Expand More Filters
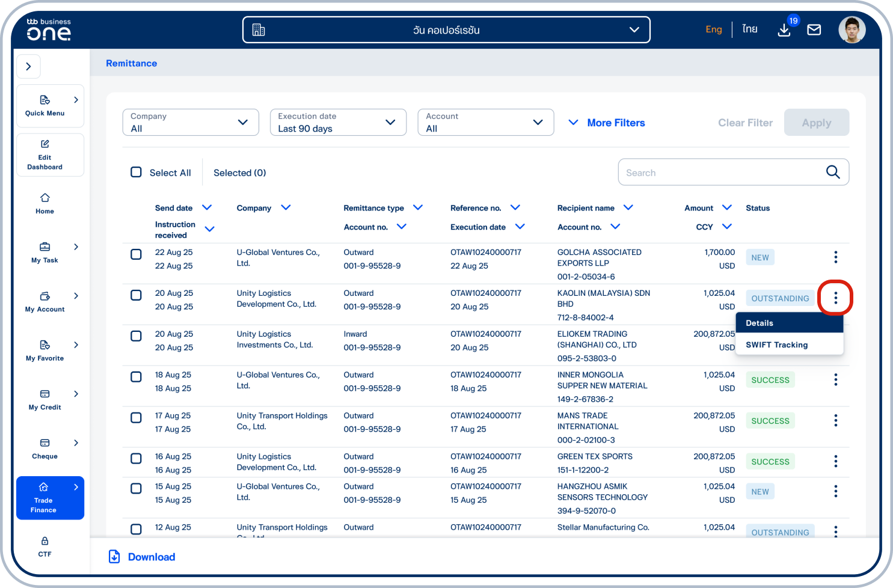893x588 pixels. tap(607, 123)
